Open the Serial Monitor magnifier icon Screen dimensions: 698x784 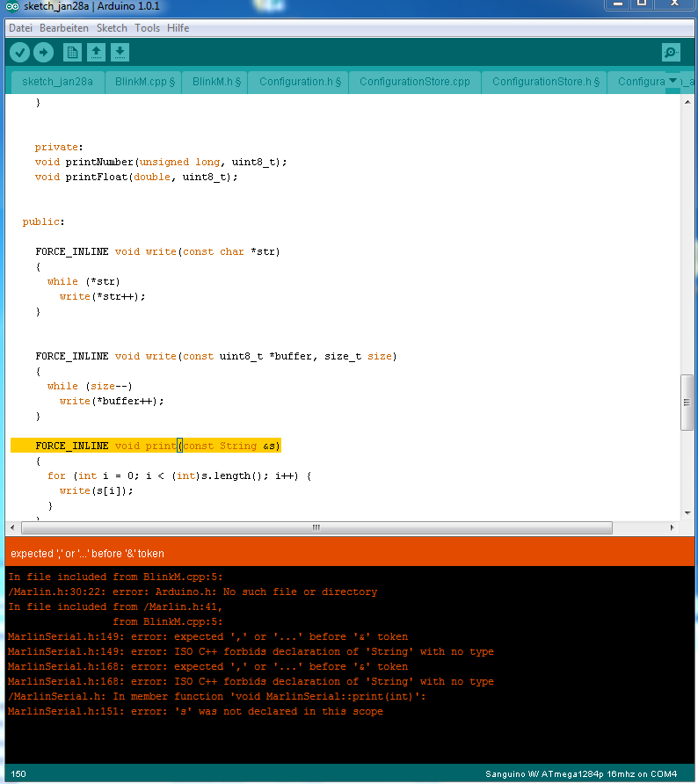point(671,53)
